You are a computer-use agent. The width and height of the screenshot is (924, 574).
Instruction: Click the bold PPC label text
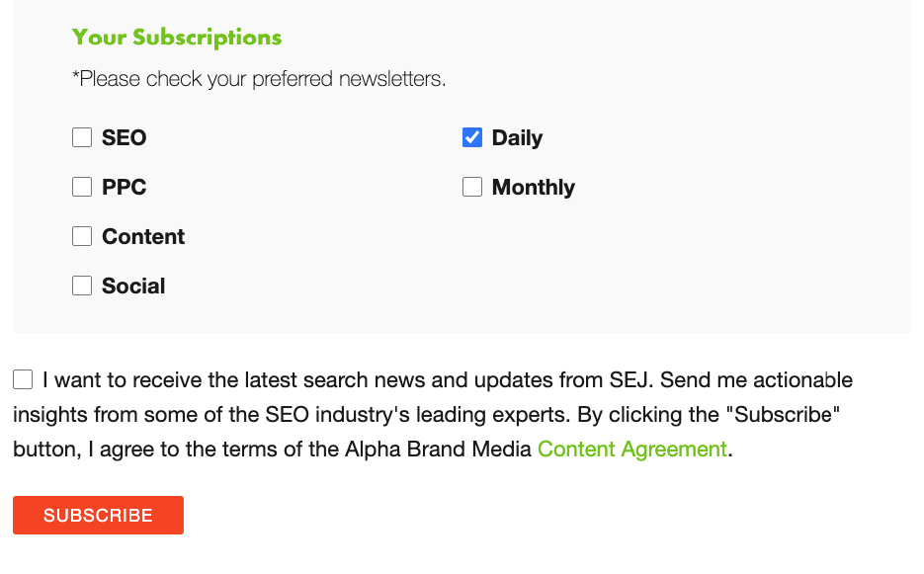point(124,188)
